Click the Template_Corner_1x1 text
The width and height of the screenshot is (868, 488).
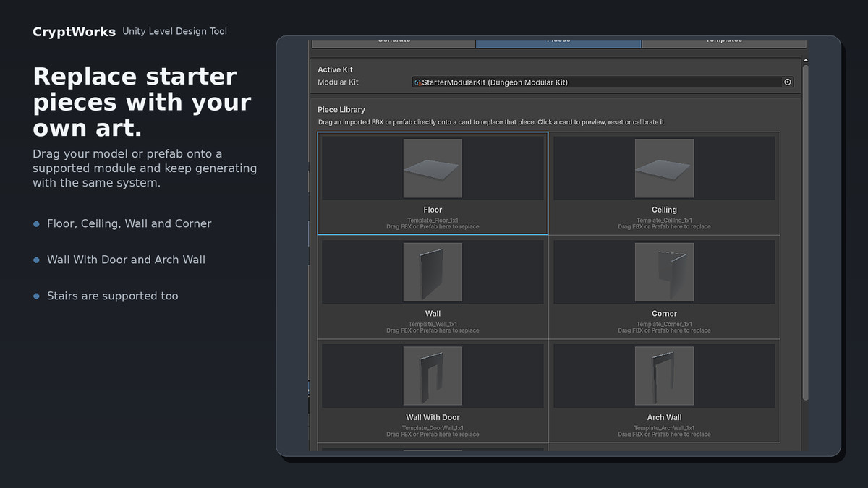pos(664,324)
